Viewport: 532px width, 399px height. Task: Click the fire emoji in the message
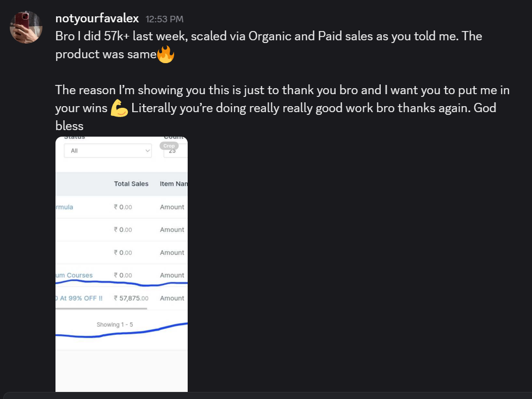point(165,54)
